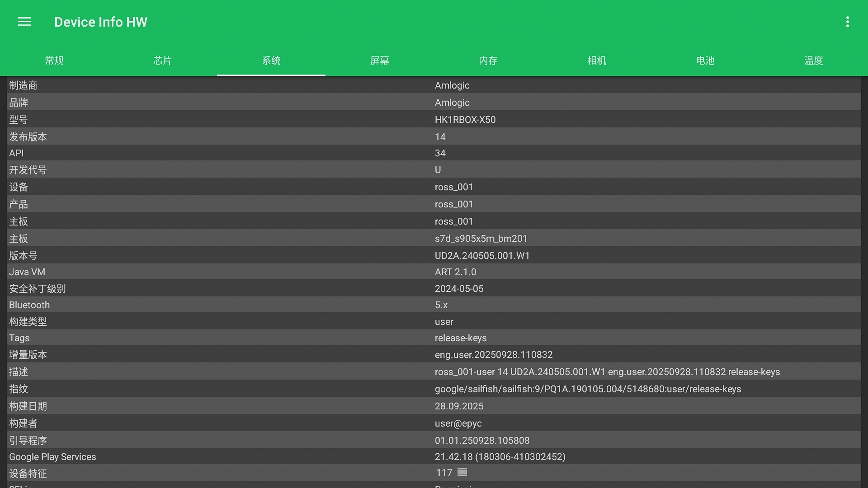The width and height of the screenshot is (868, 488).
Task: Open the three-dot overflow menu
Action: click(847, 22)
